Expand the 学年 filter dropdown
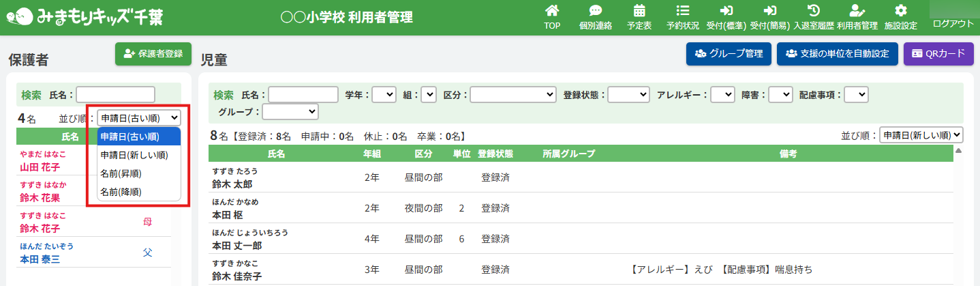Viewport: 980px width, 286px height. pos(384,95)
